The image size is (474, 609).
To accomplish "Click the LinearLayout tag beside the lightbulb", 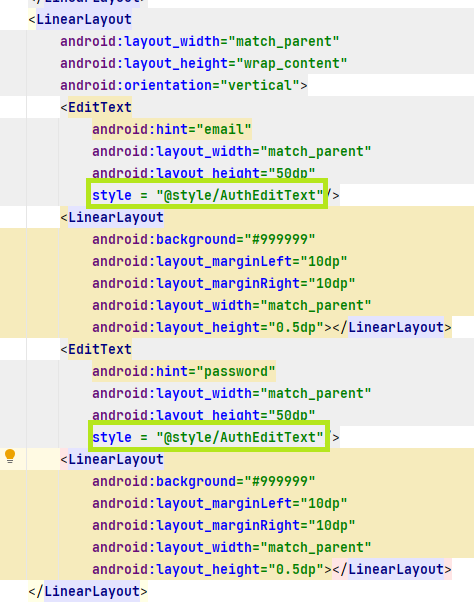I will [x=112, y=459].
